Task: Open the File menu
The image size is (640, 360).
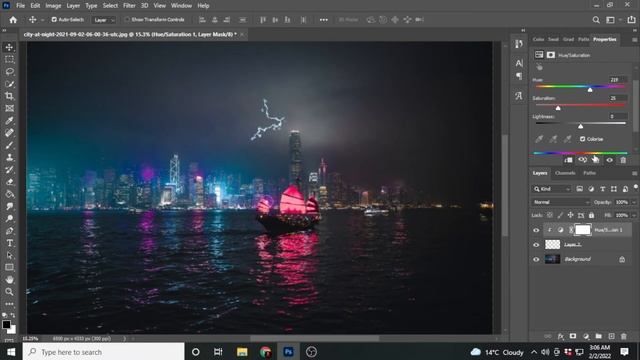Action: (x=20, y=6)
